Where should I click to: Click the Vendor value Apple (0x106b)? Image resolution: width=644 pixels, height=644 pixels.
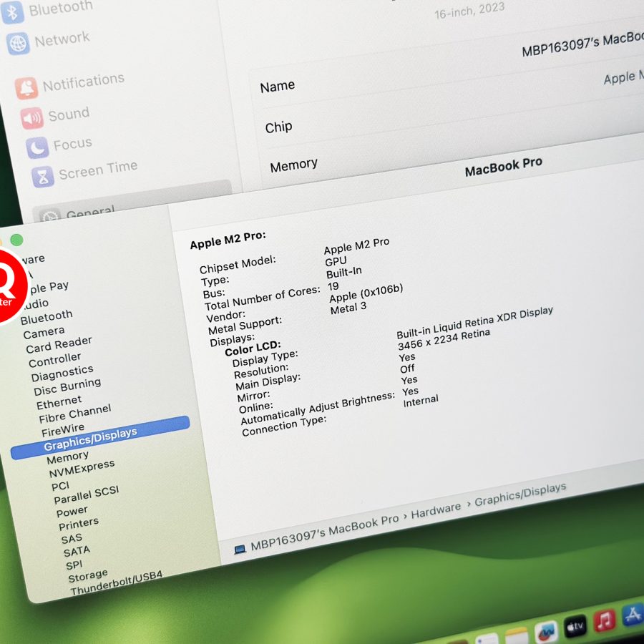tap(366, 293)
